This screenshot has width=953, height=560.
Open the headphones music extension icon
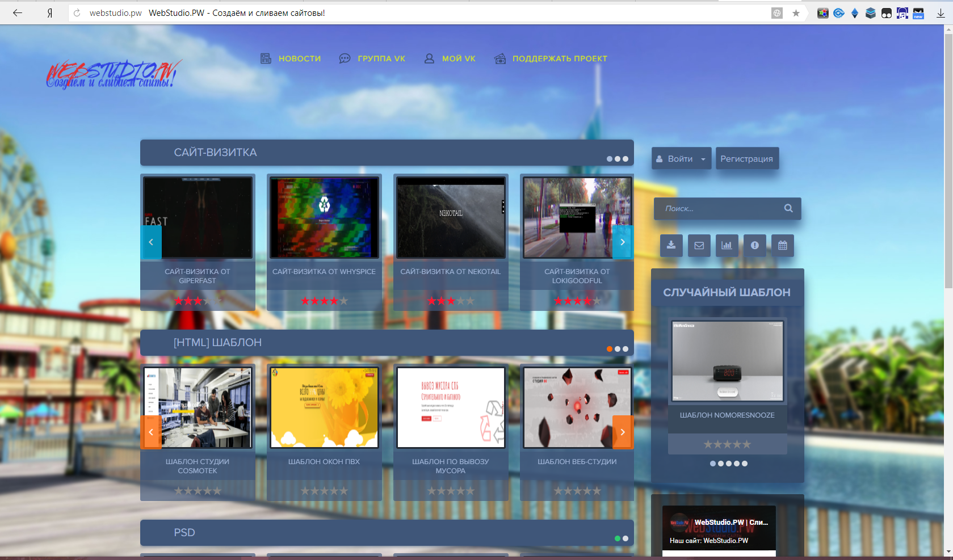click(x=902, y=13)
